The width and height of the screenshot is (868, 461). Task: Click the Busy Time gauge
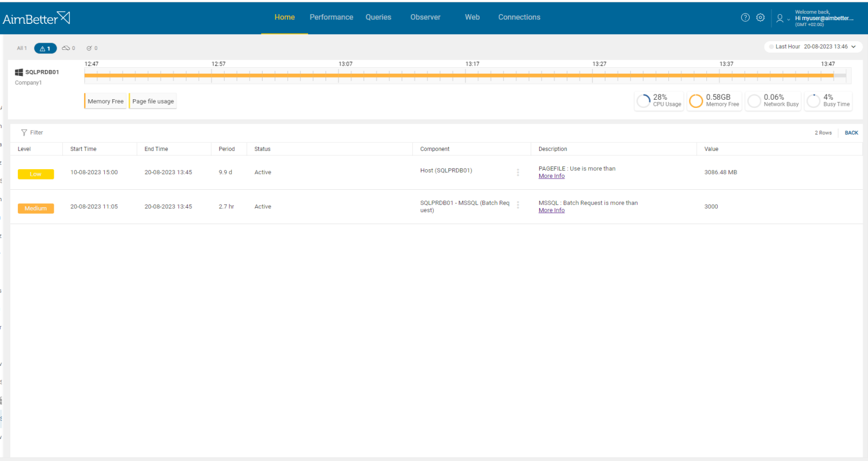(x=828, y=101)
